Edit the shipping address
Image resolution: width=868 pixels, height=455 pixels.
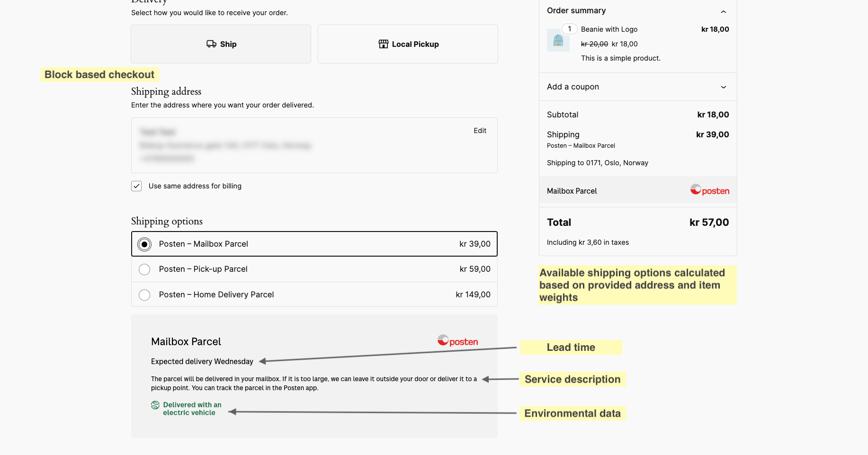pyautogui.click(x=480, y=131)
